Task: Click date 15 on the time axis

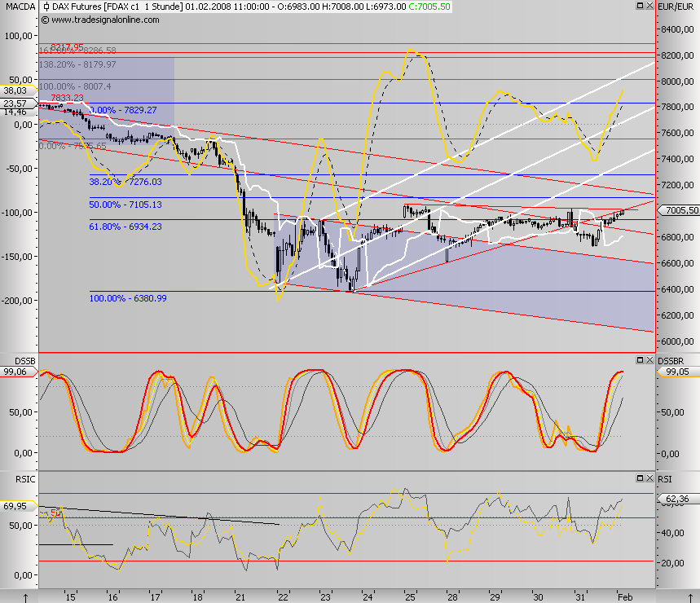Action: point(70,597)
